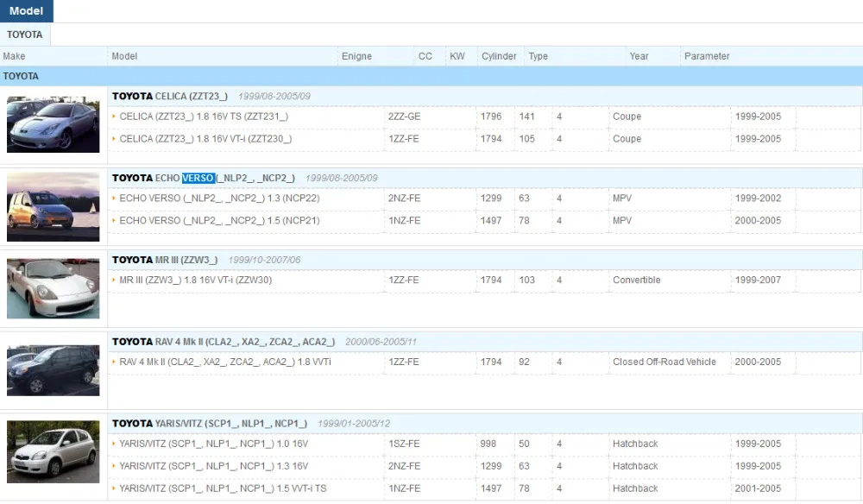
Task: Click the Toyota Celica thumbnail image
Action: coord(54,124)
